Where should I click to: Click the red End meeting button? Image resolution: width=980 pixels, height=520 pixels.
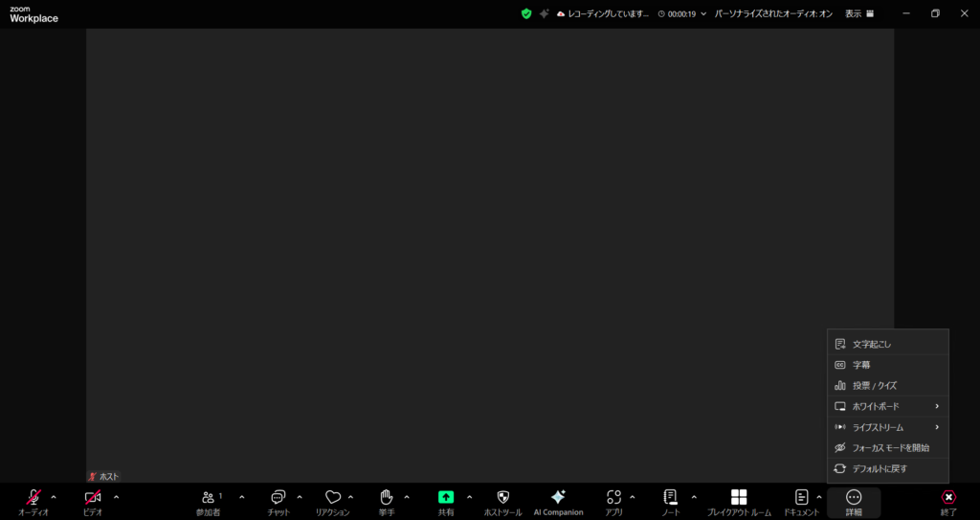pyautogui.click(x=948, y=498)
